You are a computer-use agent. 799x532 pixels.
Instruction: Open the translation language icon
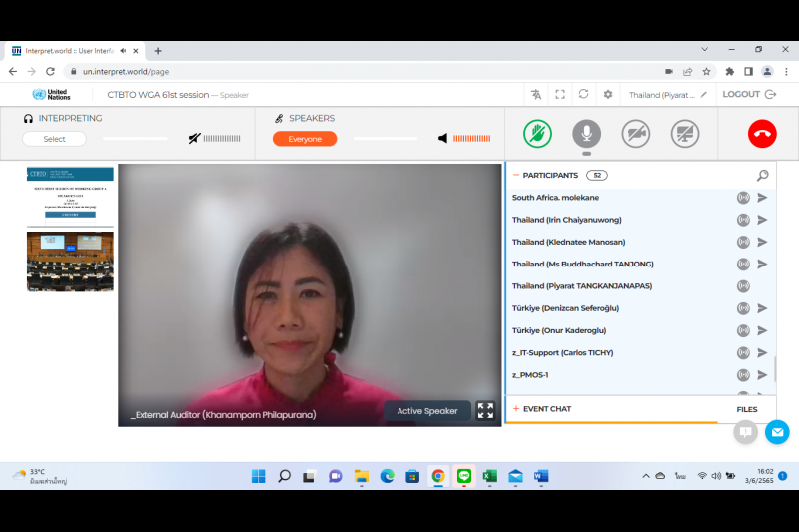coord(536,94)
